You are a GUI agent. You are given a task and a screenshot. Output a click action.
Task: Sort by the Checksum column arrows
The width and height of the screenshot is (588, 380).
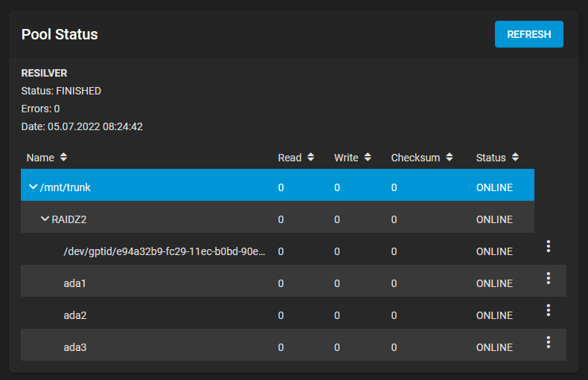coord(450,157)
